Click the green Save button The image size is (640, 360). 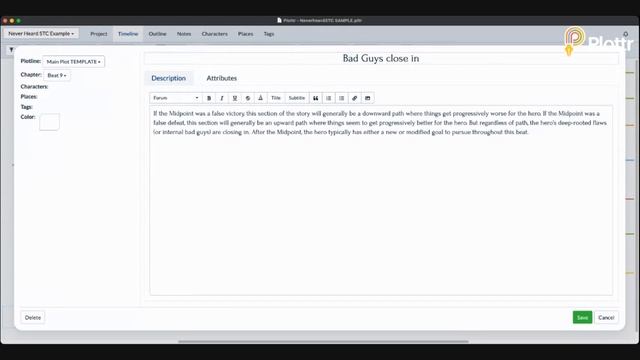click(x=582, y=317)
